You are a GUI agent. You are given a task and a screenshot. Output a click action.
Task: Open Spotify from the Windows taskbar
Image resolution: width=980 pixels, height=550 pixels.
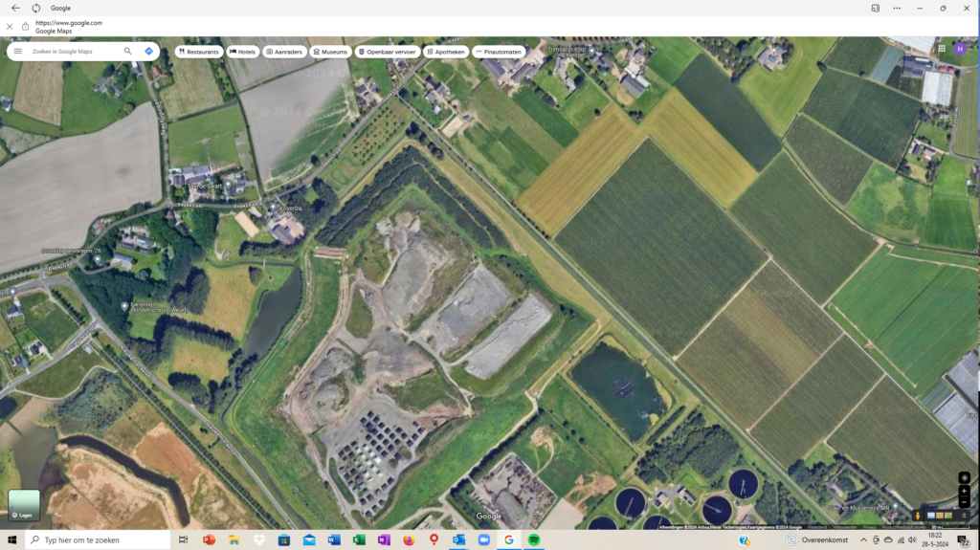pyautogui.click(x=534, y=540)
